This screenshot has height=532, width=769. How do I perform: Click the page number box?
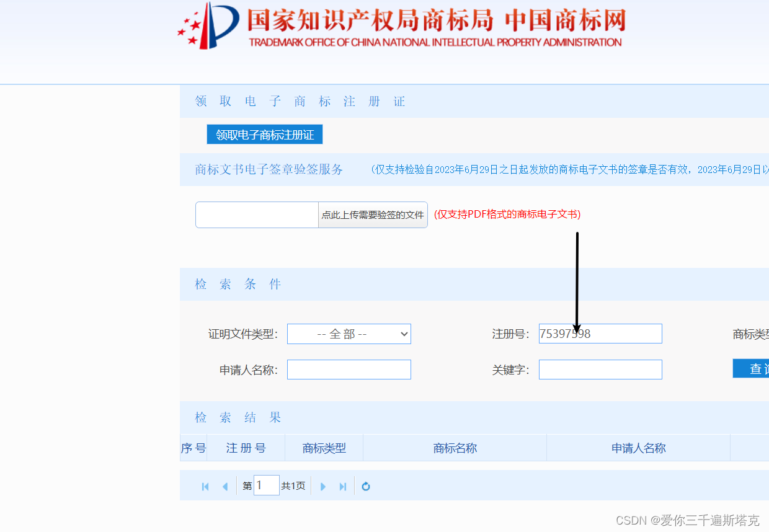click(267, 485)
